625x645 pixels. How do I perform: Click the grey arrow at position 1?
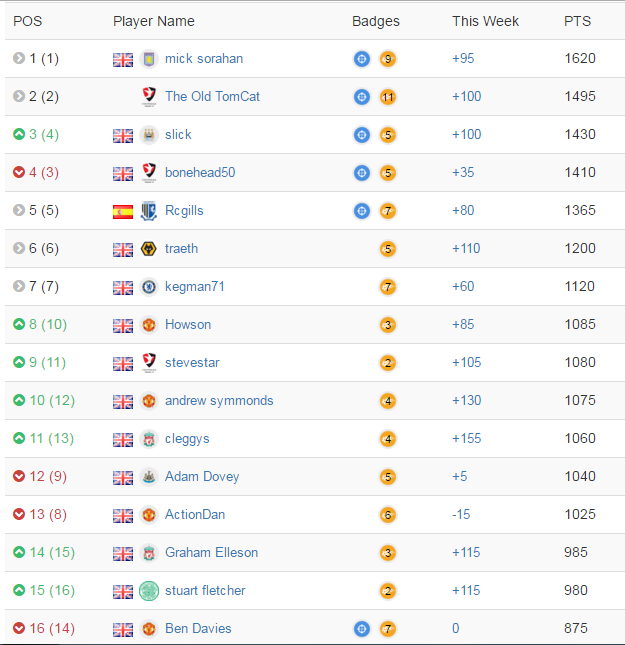19,59
